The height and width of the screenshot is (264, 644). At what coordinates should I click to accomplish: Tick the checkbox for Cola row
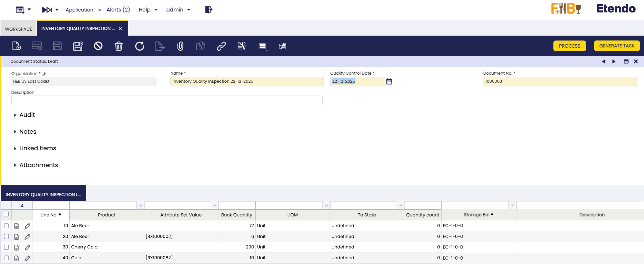click(6, 258)
